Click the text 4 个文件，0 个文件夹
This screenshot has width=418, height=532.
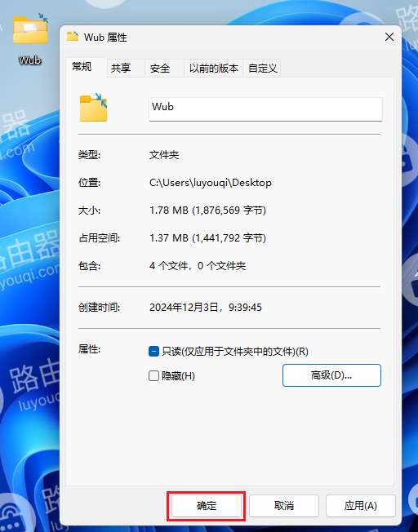tap(198, 266)
